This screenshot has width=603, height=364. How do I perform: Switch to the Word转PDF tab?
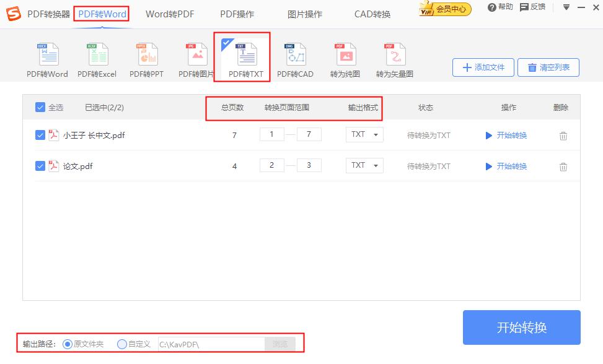tap(170, 14)
